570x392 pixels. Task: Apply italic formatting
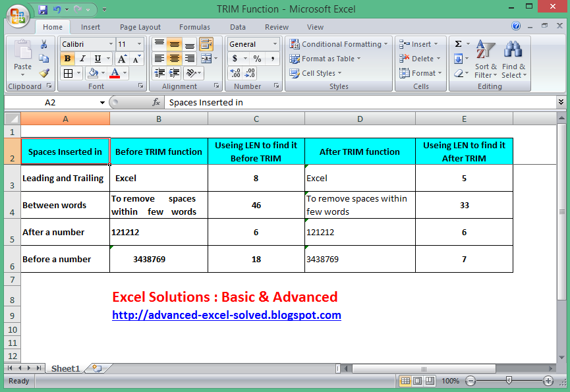[82, 59]
